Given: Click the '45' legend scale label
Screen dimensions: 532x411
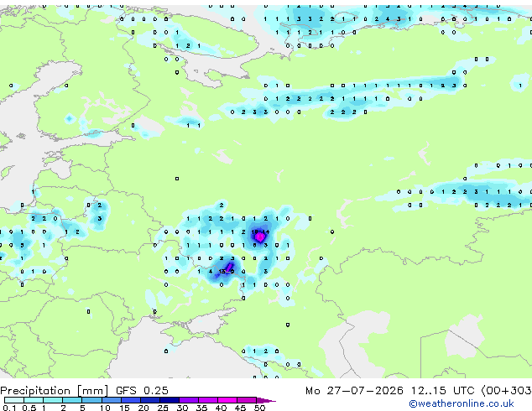Looking at the screenshot, I should pos(240,408).
